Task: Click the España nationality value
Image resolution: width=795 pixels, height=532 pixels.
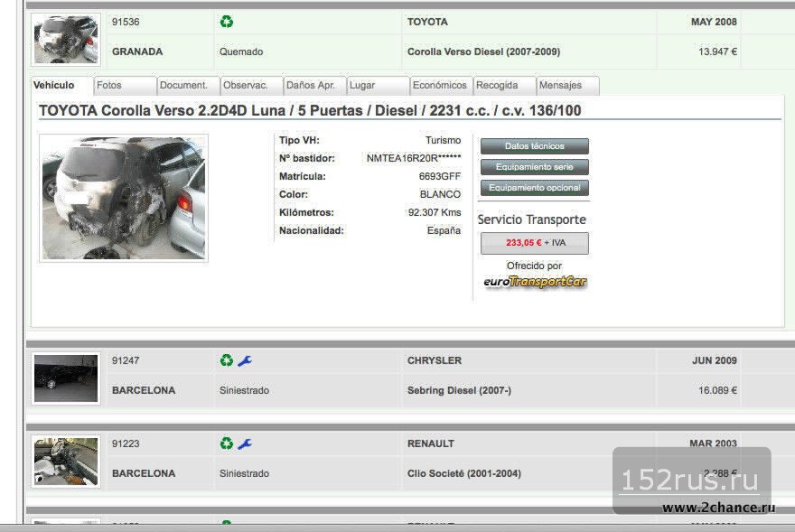Action: pyautogui.click(x=444, y=230)
